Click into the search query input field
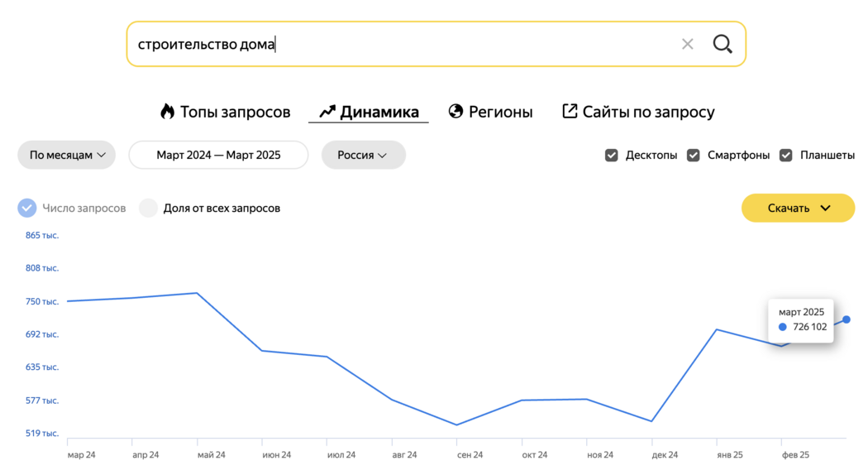 [404, 44]
